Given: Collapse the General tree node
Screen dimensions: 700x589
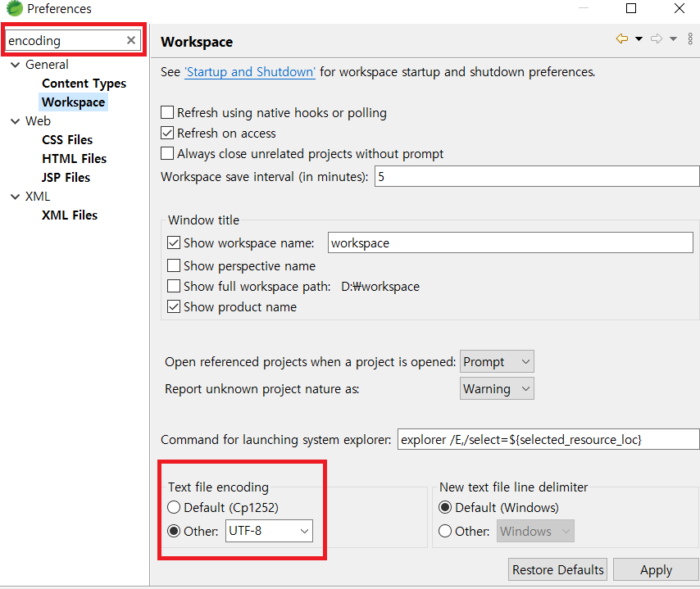Looking at the screenshot, I should [16, 65].
